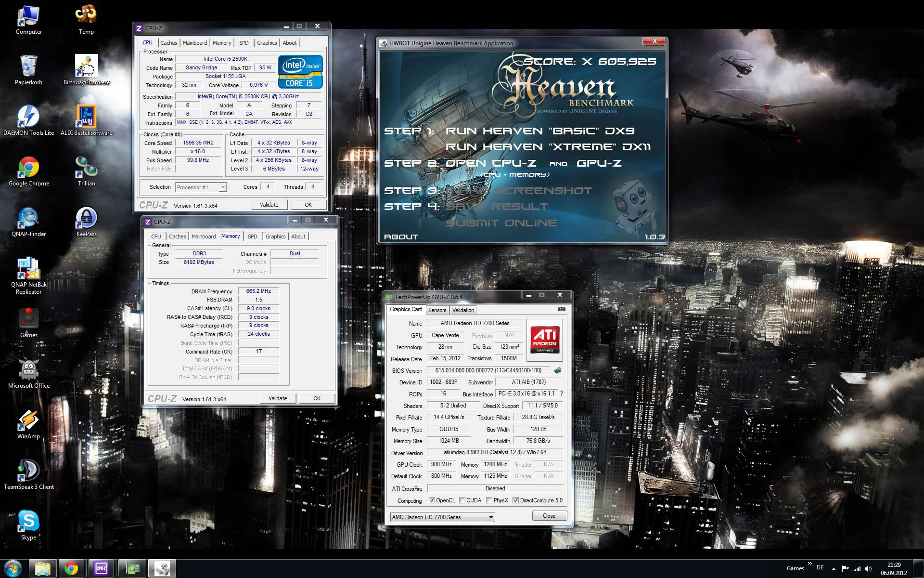Launch the KeePass desktop icon

tap(86, 222)
